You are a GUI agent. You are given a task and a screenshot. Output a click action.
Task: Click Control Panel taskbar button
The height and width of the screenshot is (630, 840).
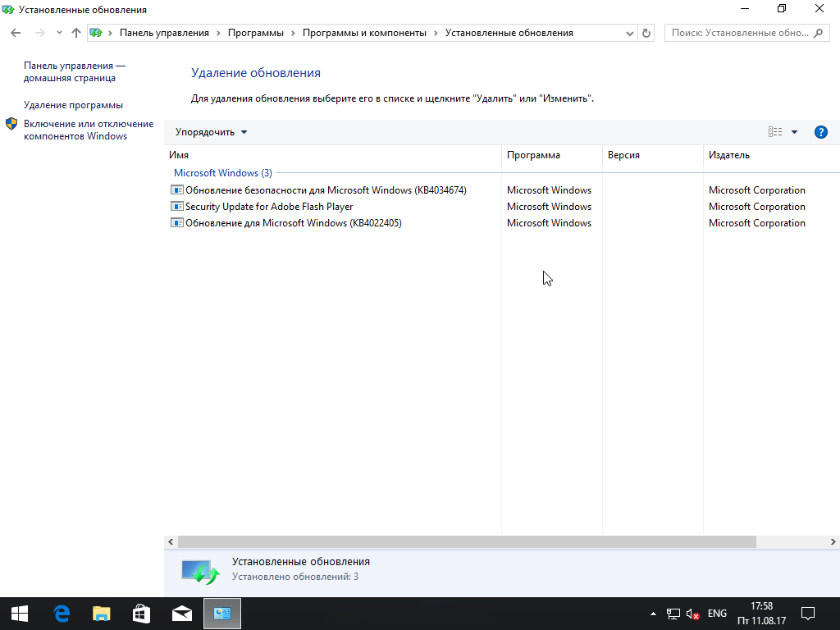click(222, 614)
